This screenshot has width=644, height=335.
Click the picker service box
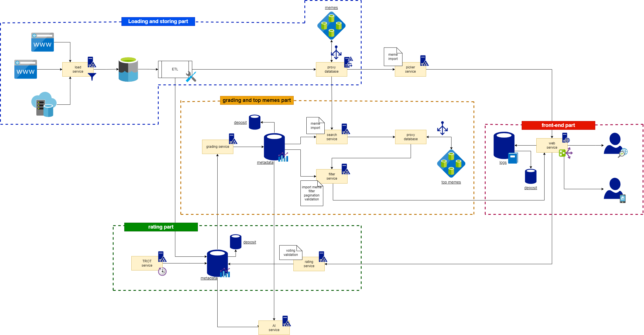410,70
